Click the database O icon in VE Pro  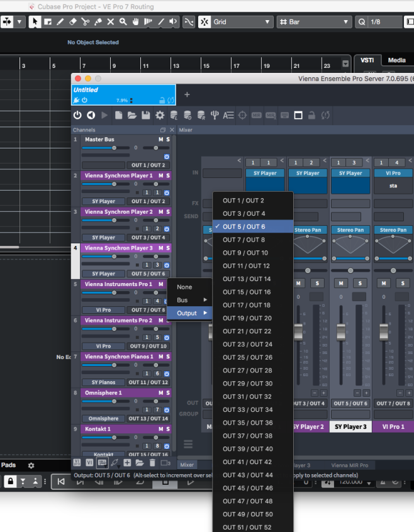(x=187, y=115)
